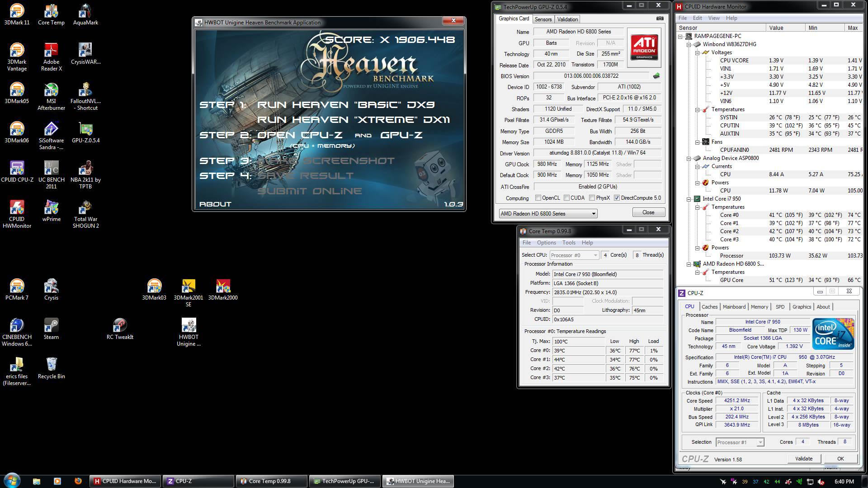Toggle the DirectCompute 5.0 checkbox

617,198
